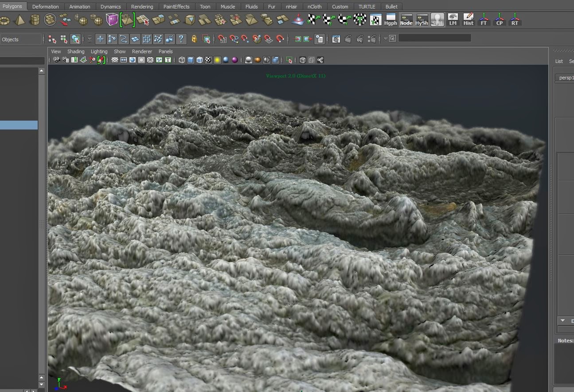The image size is (574, 392).
Task: Open the viewport Shading menu
Action: [75, 51]
